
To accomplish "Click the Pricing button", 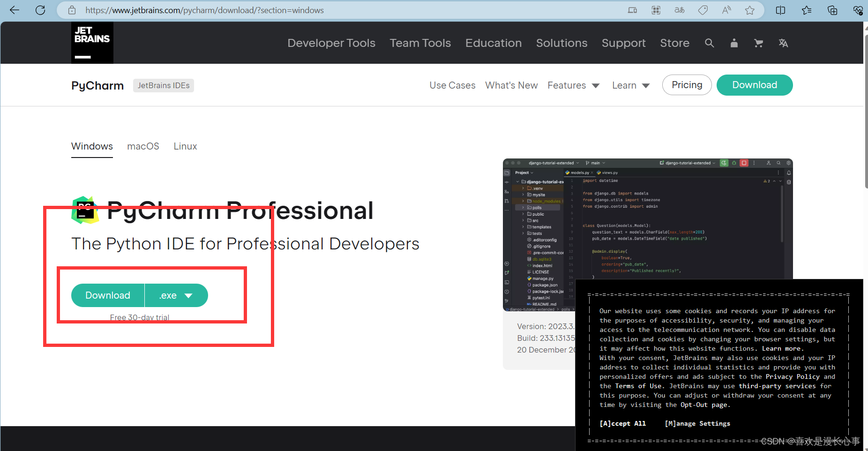I will tap(687, 85).
